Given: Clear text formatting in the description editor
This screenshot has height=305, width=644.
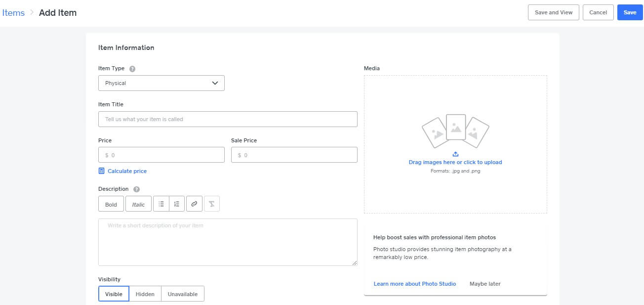Looking at the screenshot, I should click(212, 203).
